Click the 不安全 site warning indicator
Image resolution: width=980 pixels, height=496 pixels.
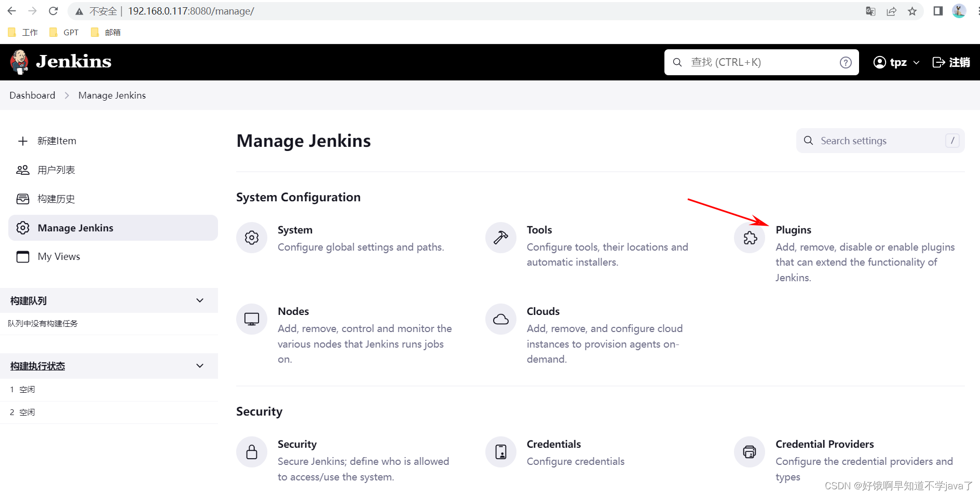tap(97, 11)
